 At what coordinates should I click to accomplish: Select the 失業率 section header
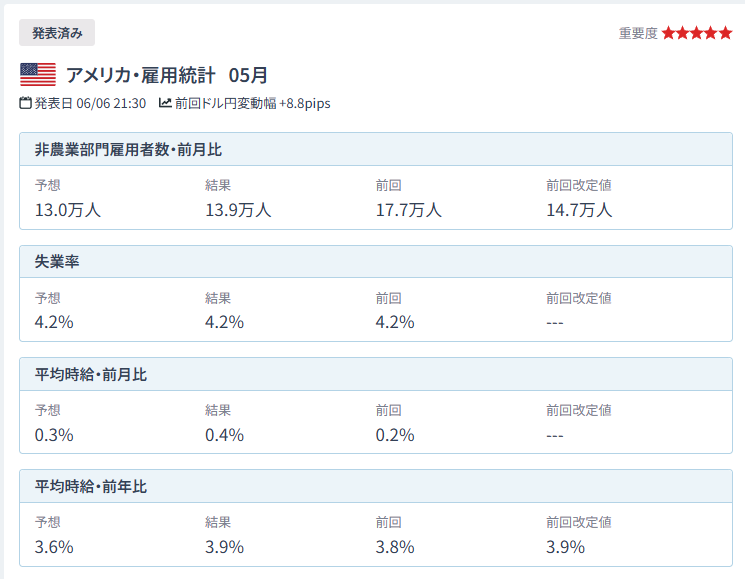pyautogui.click(x=376, y=262)
